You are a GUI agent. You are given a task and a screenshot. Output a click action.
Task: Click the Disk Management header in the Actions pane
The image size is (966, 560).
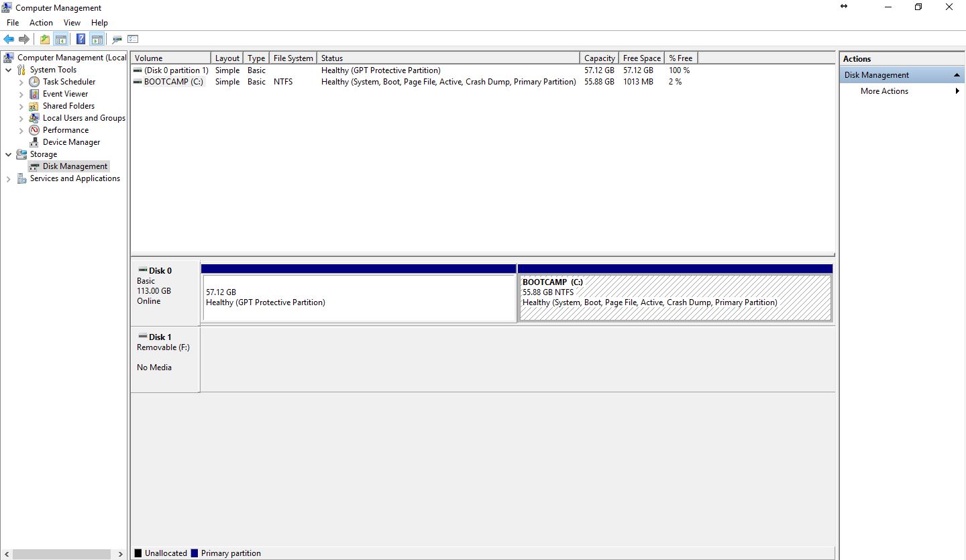click(x=876, y=74)
